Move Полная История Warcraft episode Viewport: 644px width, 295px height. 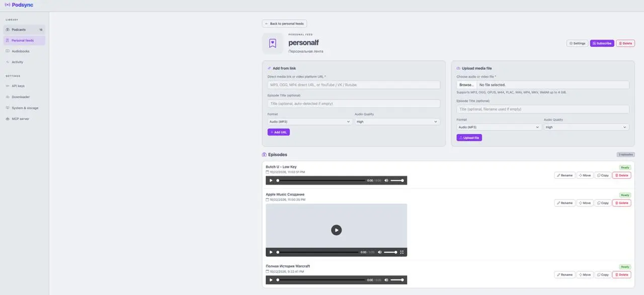click(x=585, y=275)
